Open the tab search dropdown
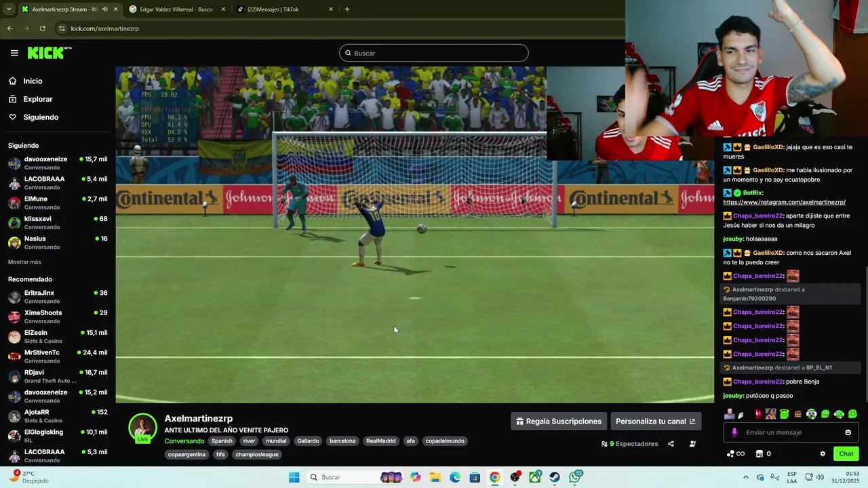 tap(9, 9)
